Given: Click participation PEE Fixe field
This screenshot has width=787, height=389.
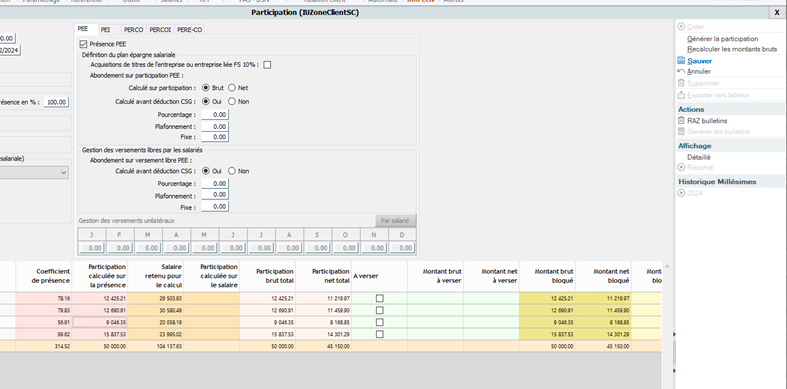Looking at the screenshot, I should tap(215, 137).
